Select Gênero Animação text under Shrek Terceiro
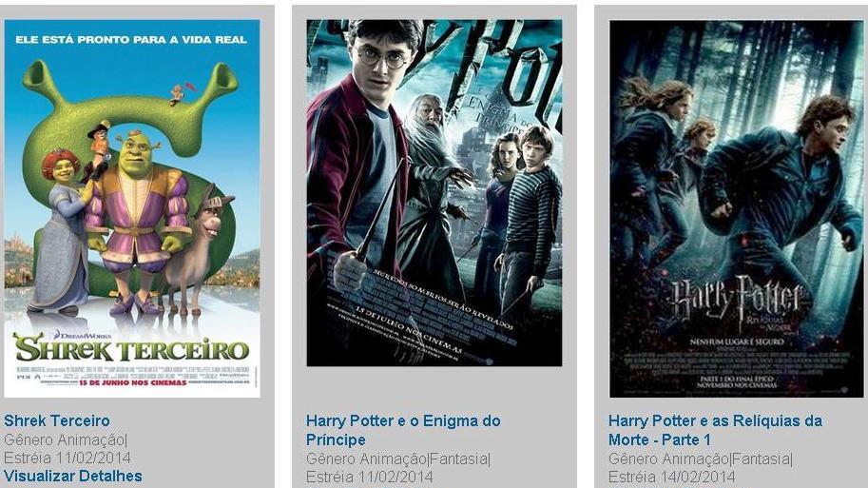The width and height of the screenshot is (868, 488). tap(66, 439)
